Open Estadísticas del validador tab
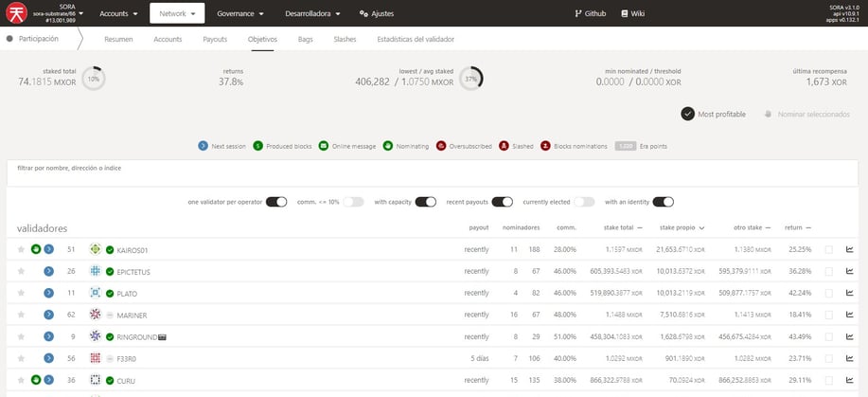Image resolution: width=868 pixels, height=397 pixels. (416, 40)
